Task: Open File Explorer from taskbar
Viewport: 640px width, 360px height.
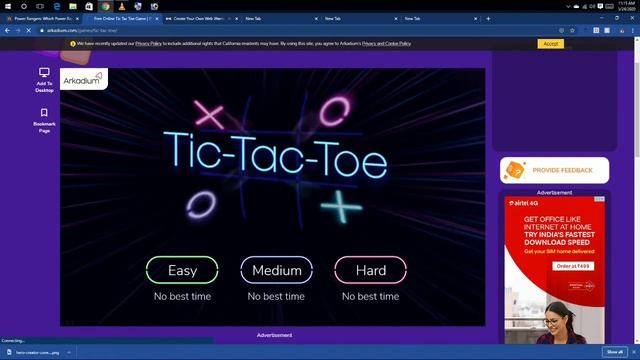Action: click(73, 6)
